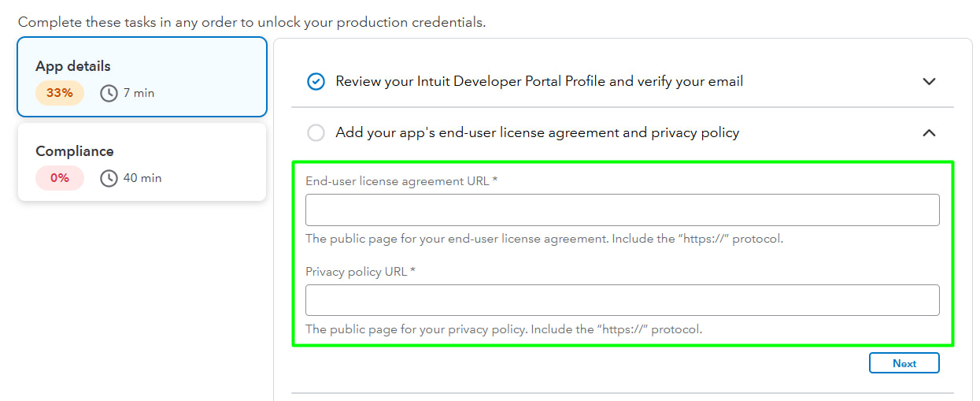Expand the Review Intuit Developer Portal Profile section

929,81
